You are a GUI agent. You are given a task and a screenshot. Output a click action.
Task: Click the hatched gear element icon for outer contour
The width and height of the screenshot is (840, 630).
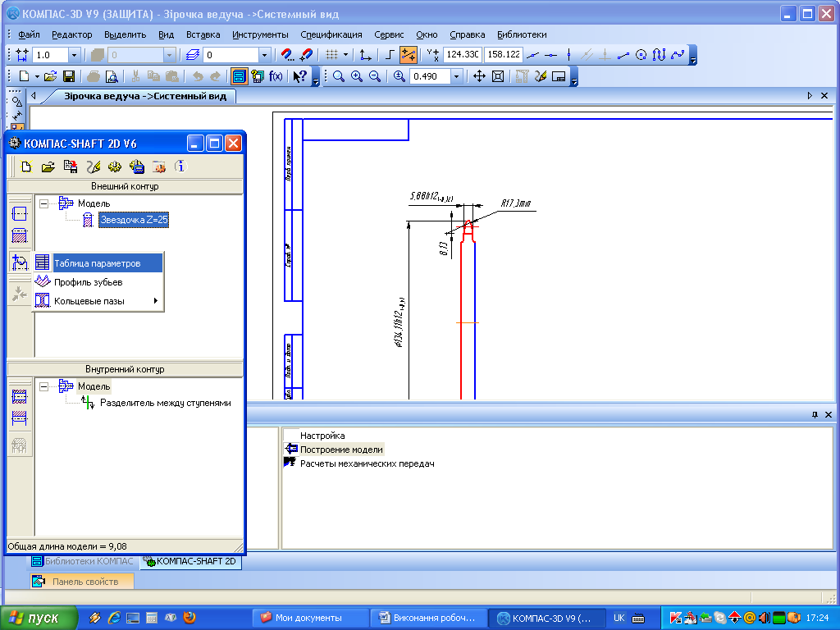tap(20, 235)
